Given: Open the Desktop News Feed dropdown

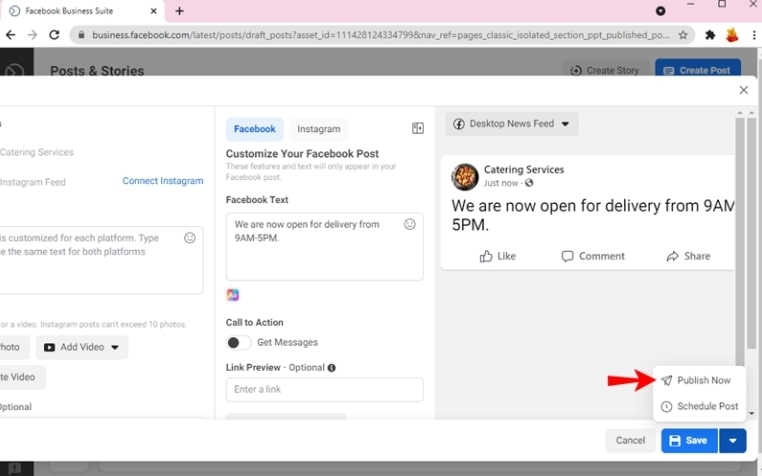Looking at the screenshot, I should point(512,124).
